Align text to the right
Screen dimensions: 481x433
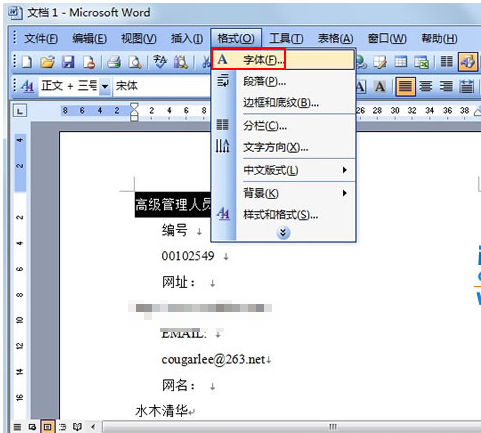[x=446, y=87]
